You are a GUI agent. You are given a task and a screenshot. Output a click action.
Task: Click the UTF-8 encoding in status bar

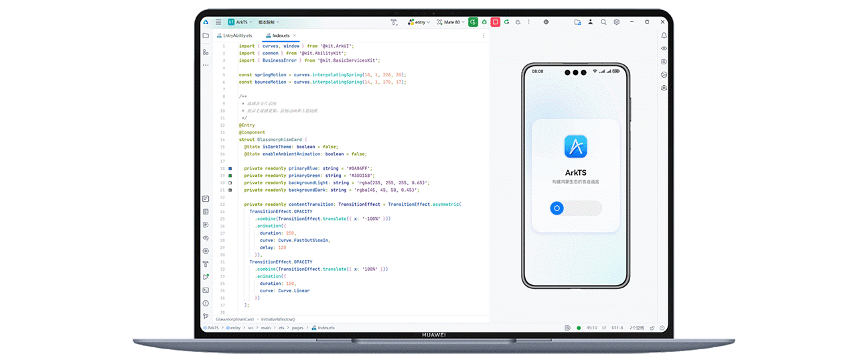pyautogui.click(x=617, y=328)
